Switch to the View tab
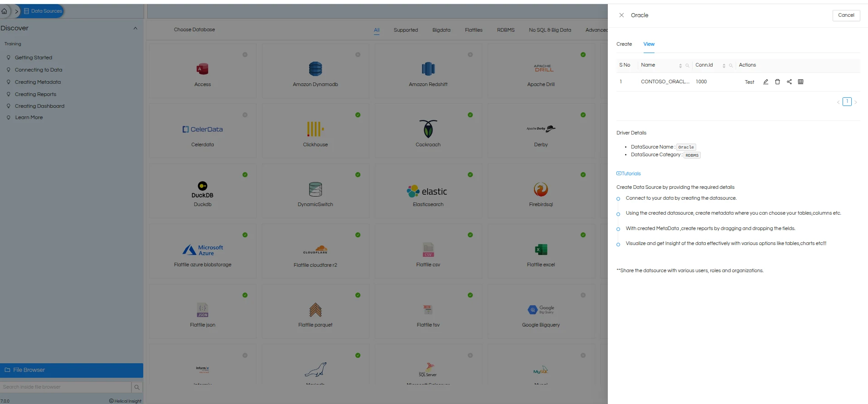 (649, 44)
